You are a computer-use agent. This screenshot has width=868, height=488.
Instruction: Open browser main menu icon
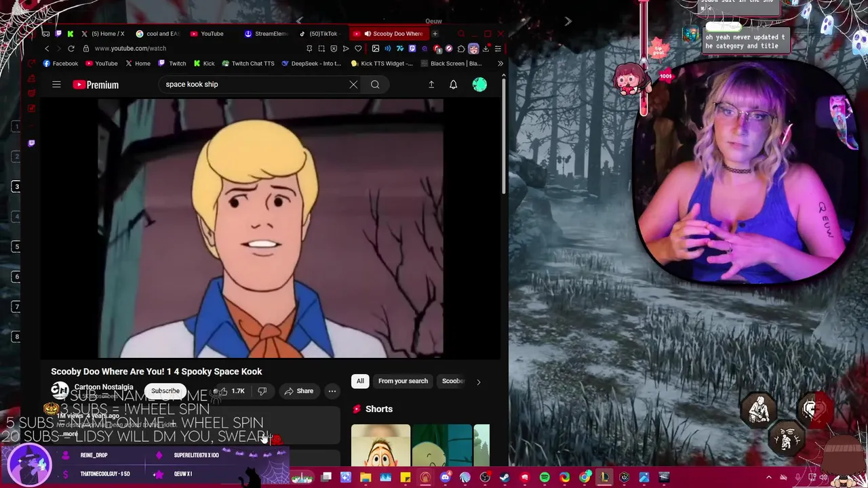point(498,49)
